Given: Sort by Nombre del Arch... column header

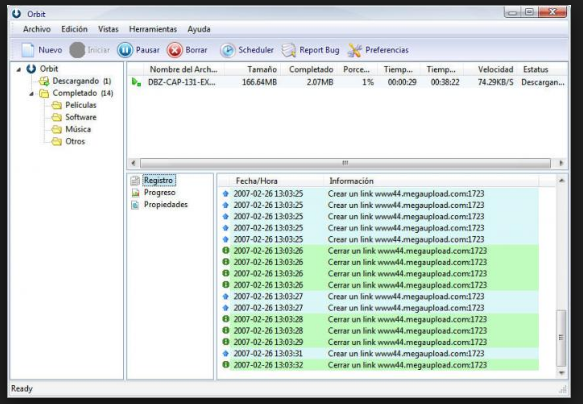Looking at the screenshot, I should point(184,70).
